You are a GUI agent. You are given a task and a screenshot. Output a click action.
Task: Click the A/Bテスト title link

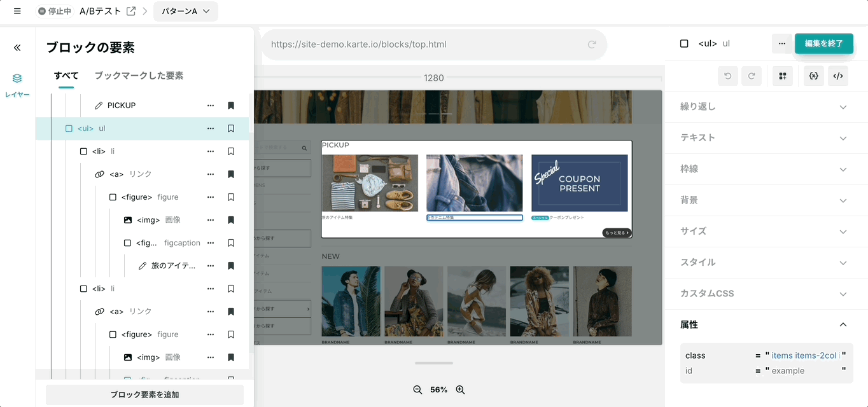tap(101, 11)
